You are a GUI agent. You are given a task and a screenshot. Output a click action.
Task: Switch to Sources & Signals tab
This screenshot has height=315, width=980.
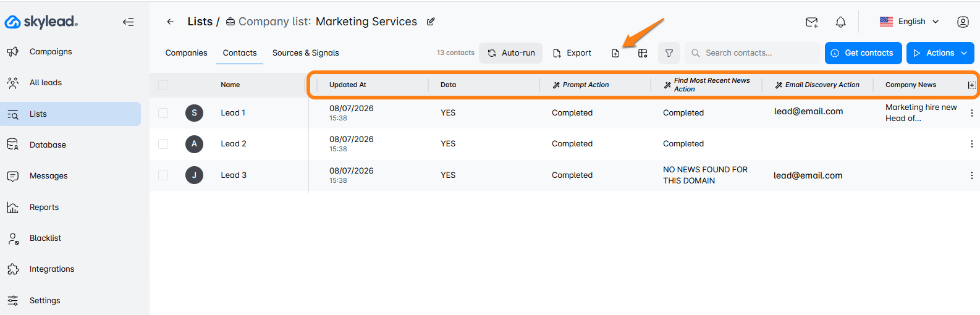click(x=306, y=53)
